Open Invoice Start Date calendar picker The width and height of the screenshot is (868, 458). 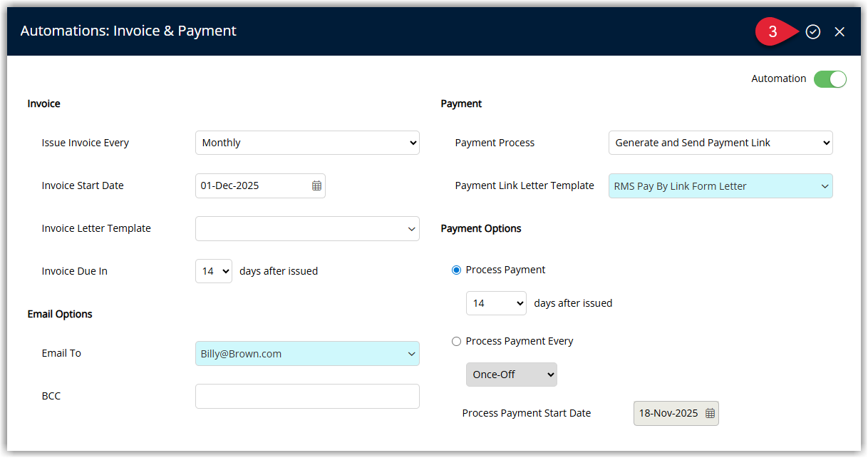click(316, 185)
